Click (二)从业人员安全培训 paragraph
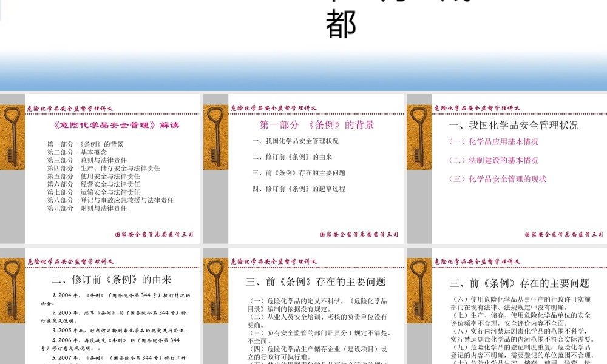The height and width of the screenshot is (364, 607). (x=317, y=321)
